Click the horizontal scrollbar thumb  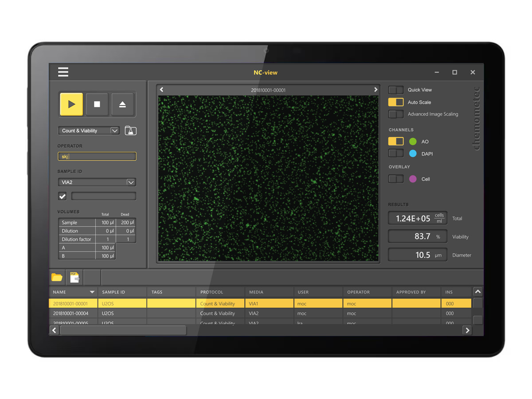123,330
